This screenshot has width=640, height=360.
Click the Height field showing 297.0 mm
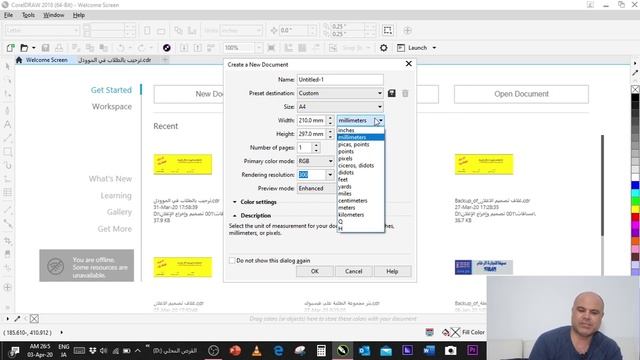[311, 134]
